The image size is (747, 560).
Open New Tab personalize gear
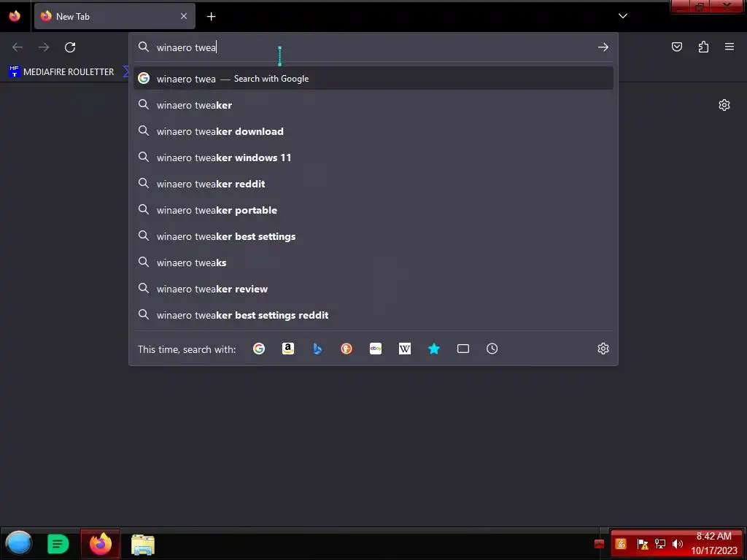point(724,105)
